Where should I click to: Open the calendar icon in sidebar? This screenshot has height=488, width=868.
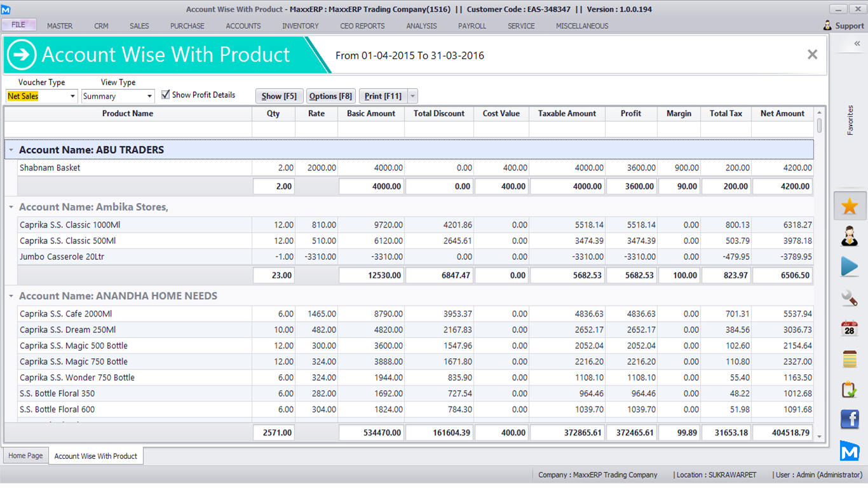[850, 329]
